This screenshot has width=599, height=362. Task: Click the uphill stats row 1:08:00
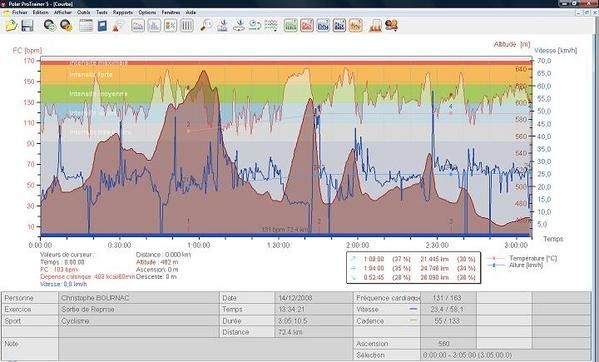[x=413, y=259]
